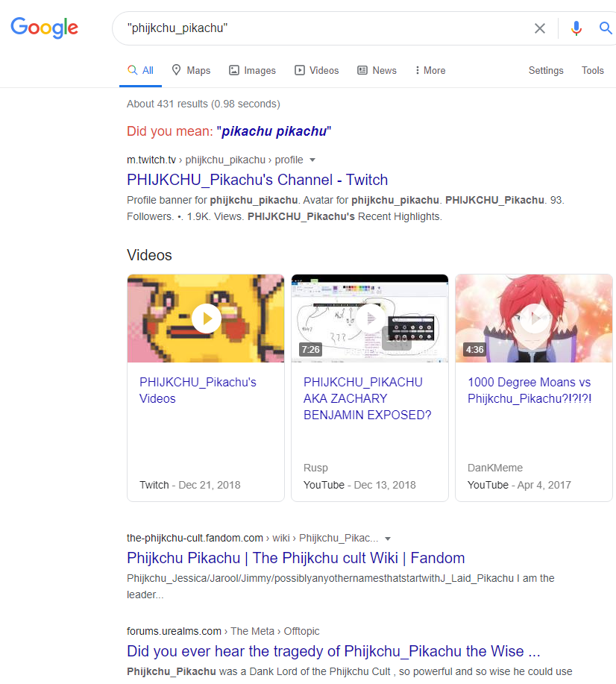The height and width of the screenshot is (684, 616).
Task: Click the Maps tab pin icon
Action: pos(176,70)
